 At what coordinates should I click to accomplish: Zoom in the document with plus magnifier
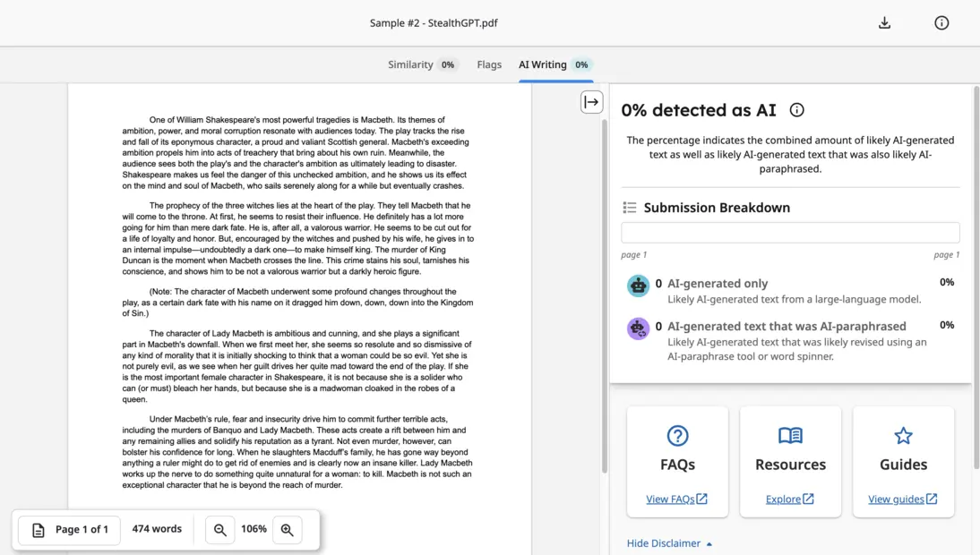[x=287, y=529]
